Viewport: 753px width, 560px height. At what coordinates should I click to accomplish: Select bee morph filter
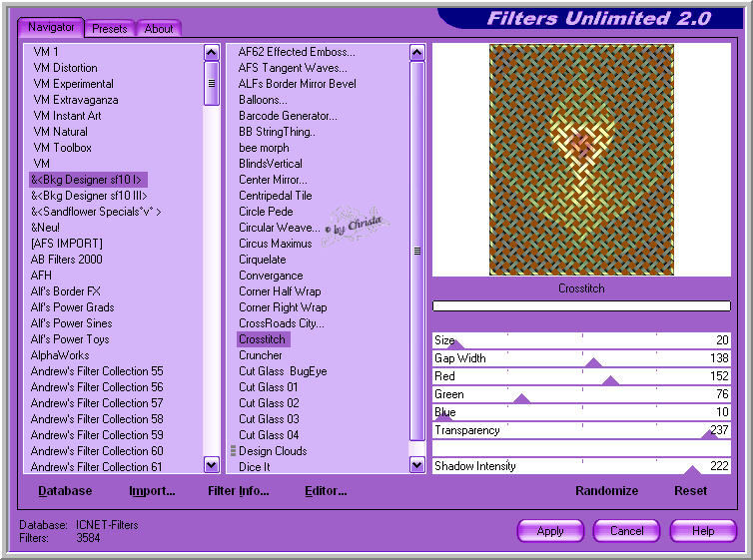(x=264, y=148)
